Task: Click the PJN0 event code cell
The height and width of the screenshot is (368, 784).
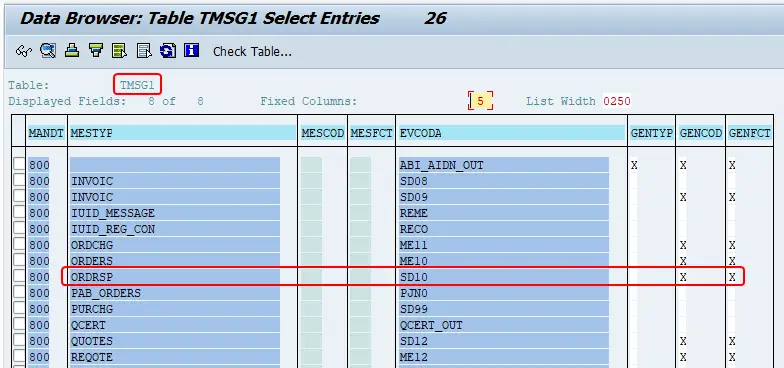Action: [504, 293]
